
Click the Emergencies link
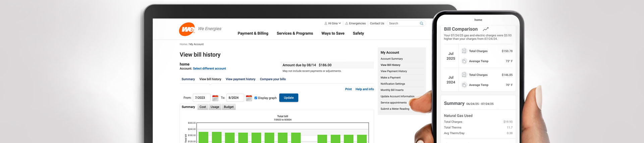[x=357, y=24]
